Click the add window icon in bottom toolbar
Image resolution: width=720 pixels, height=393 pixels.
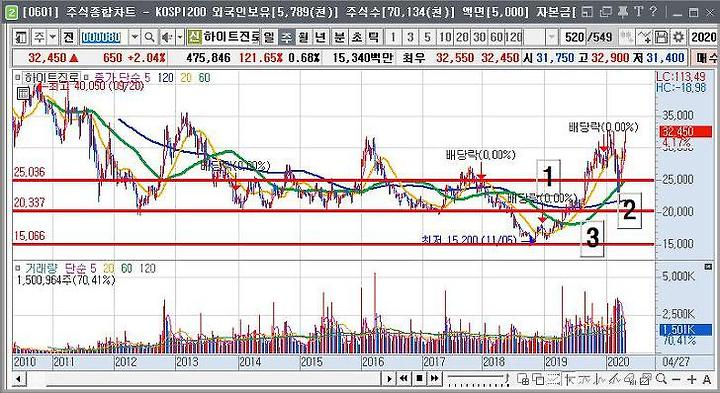pos(523,379)
